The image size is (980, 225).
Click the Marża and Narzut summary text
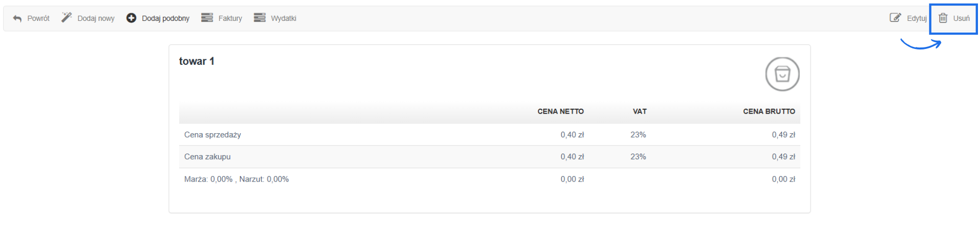tap(236, 179)
